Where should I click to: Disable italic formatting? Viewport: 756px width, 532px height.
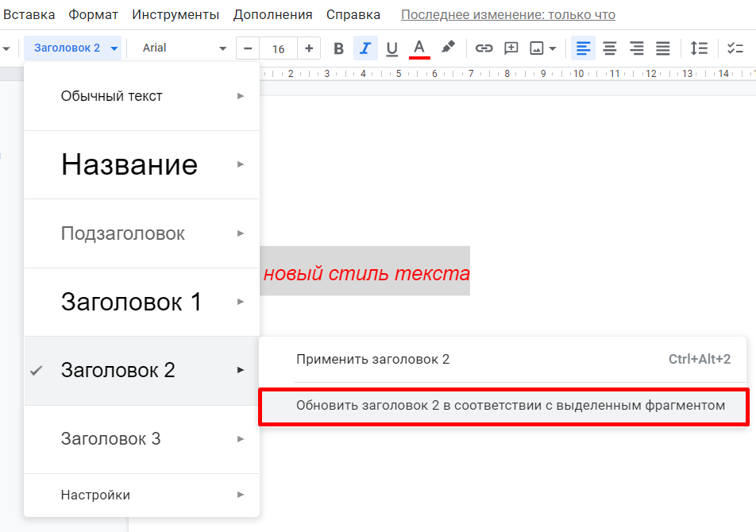(364, 48)
